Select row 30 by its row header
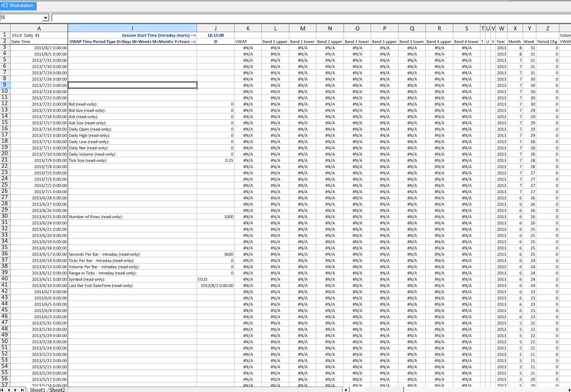 point(5,216)
